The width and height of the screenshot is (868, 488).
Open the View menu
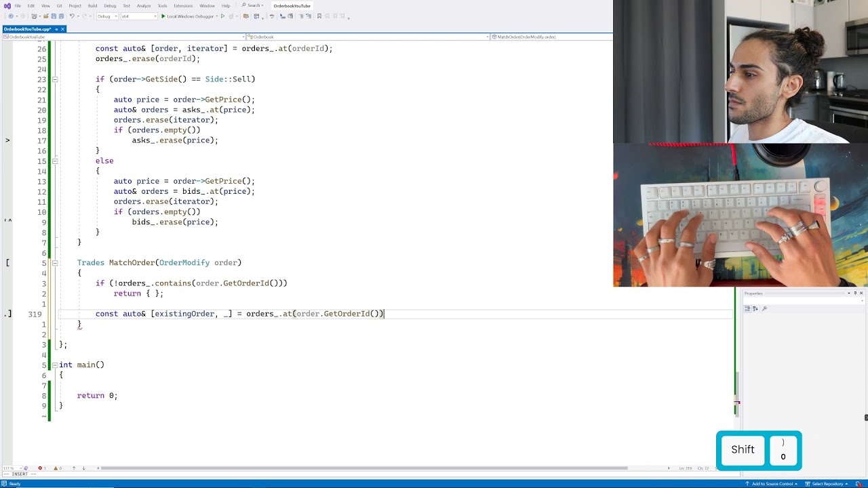click(x=45, y=5)
